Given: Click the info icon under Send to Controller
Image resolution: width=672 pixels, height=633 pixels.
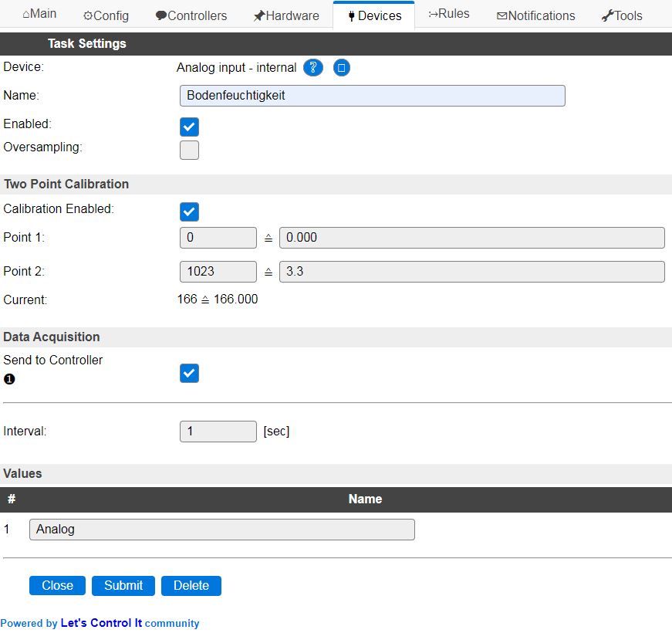Looking at the screenshot, I should pos(9,379).
